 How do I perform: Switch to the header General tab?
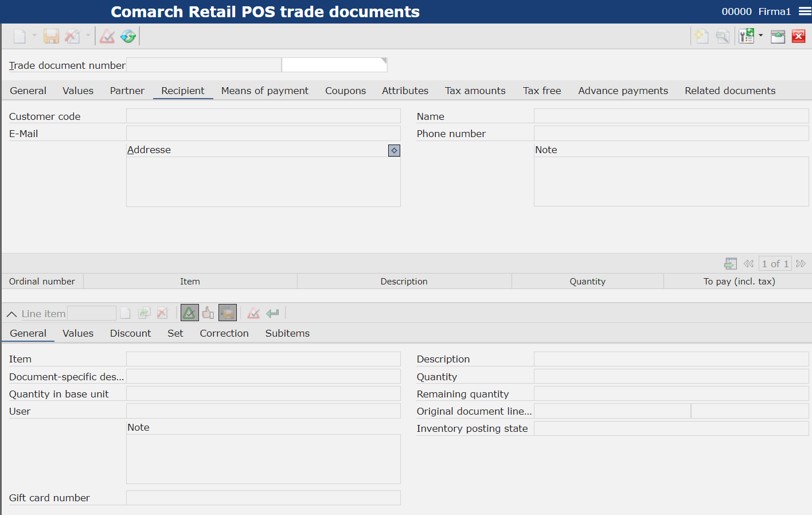tap(28, 91)
